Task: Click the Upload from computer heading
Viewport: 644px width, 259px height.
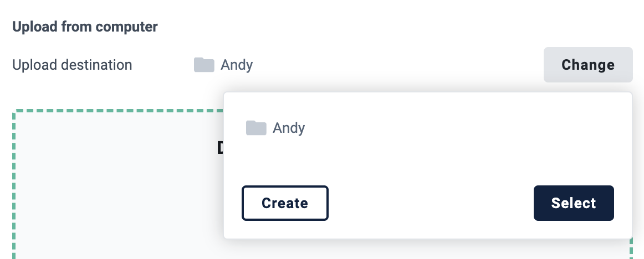Action: tap(85, 27)
